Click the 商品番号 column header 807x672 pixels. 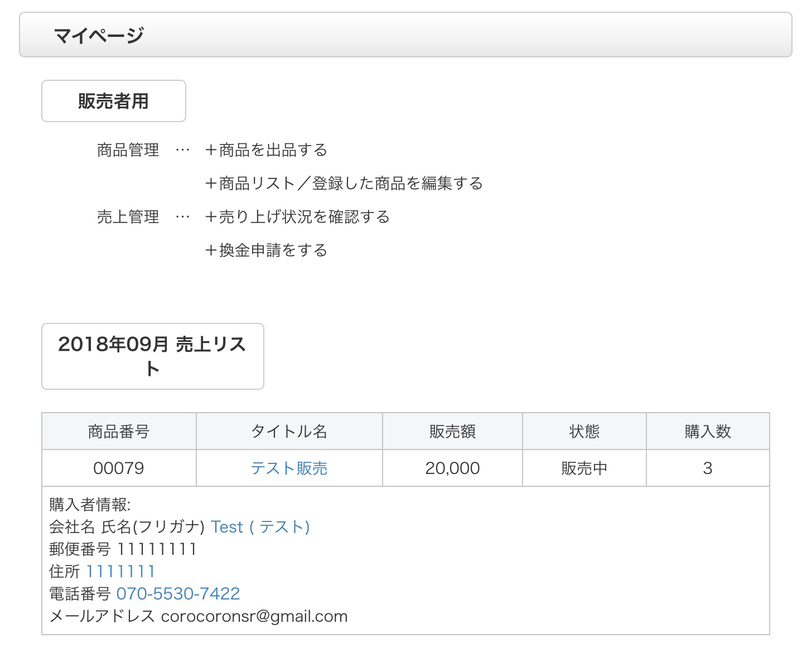(119, 431)
